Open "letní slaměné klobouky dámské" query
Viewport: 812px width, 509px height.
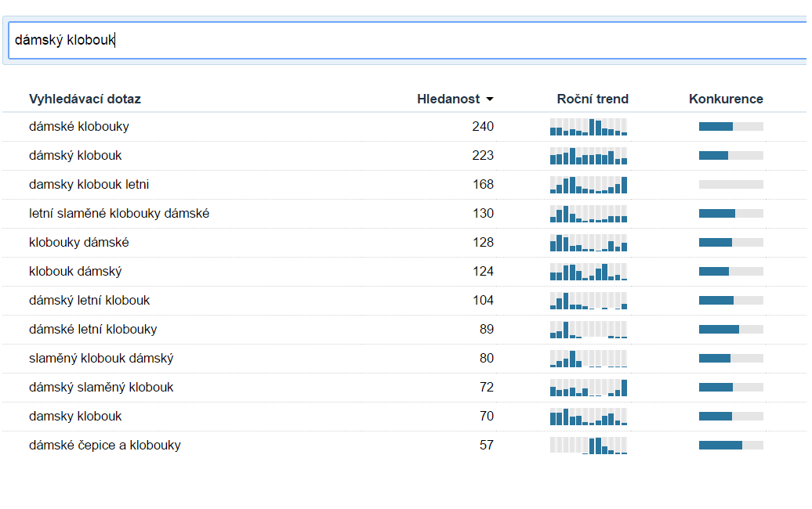(x=119, y=213)
